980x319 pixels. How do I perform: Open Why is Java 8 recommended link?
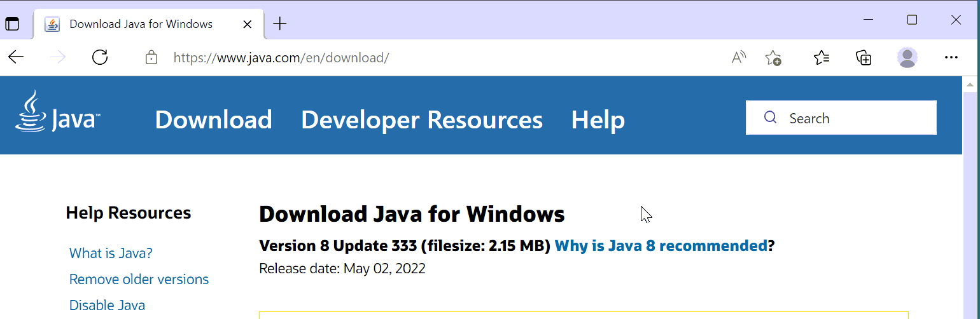pos(661,246)
